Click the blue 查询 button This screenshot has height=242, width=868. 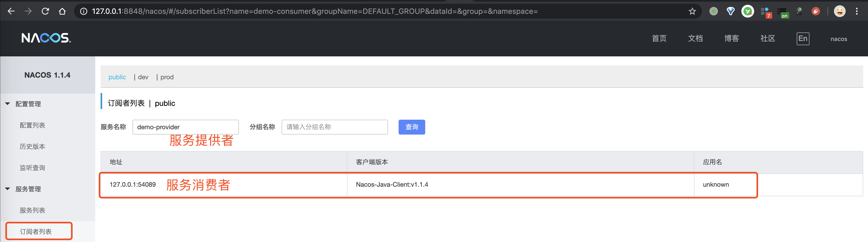coord(411,127)
